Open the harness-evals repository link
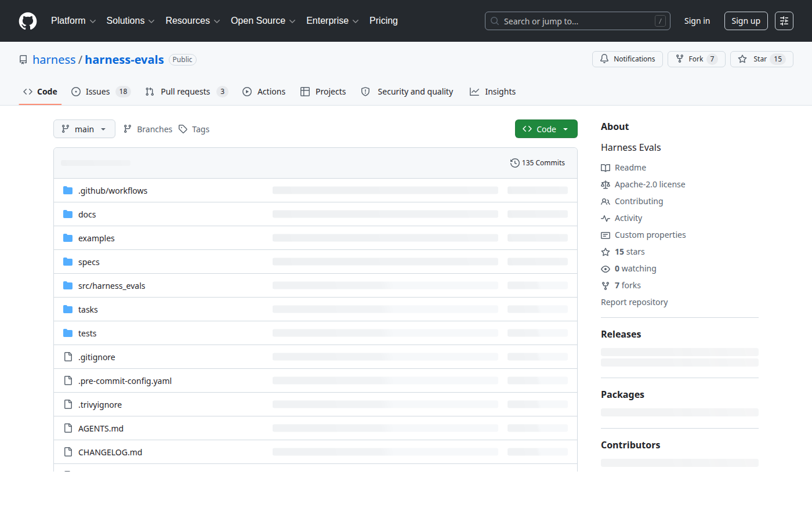Viewport: 812px width, 522px height. pos(124,60)
